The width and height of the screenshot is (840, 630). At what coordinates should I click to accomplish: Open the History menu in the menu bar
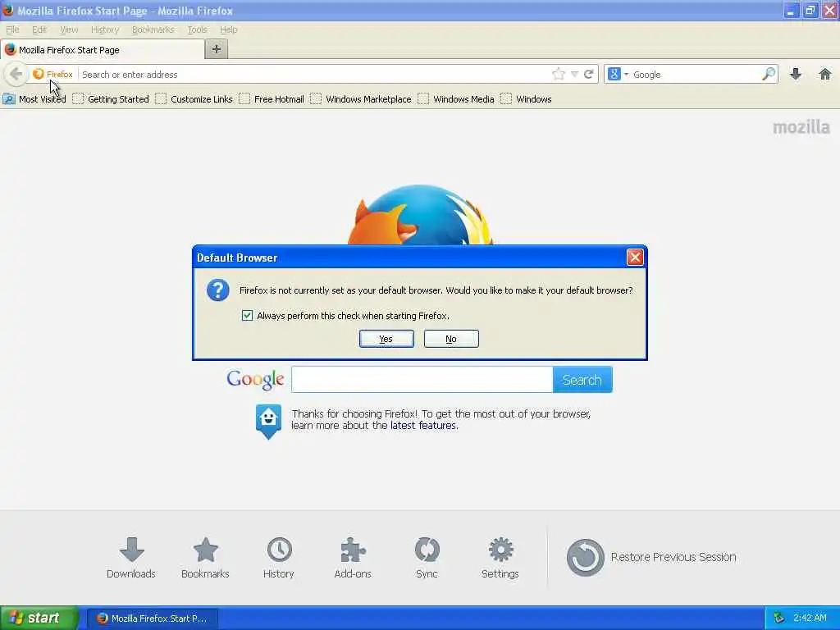pyautogui.click(x=105, y=30)
